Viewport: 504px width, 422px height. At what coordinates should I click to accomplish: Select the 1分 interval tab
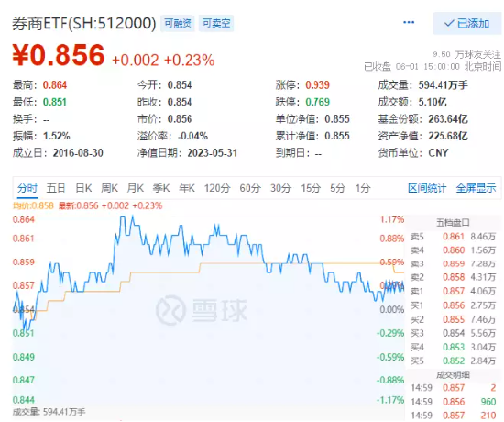(363, 188)
